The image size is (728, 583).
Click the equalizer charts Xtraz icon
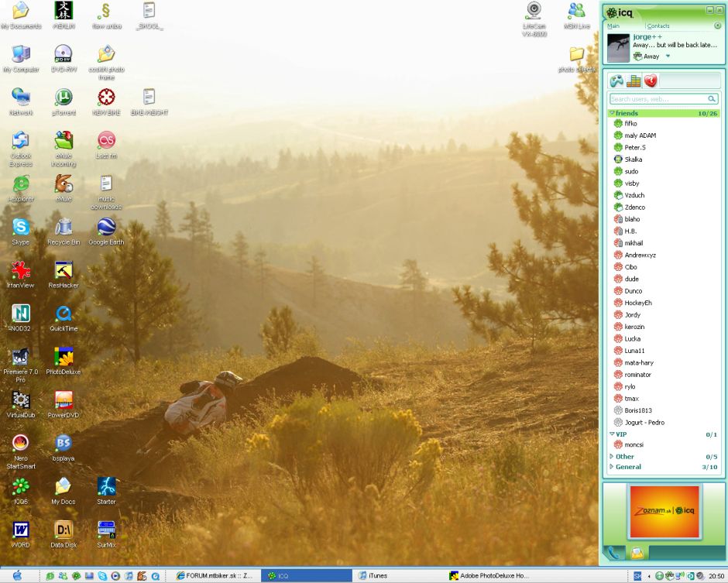[x=633, y=80]
